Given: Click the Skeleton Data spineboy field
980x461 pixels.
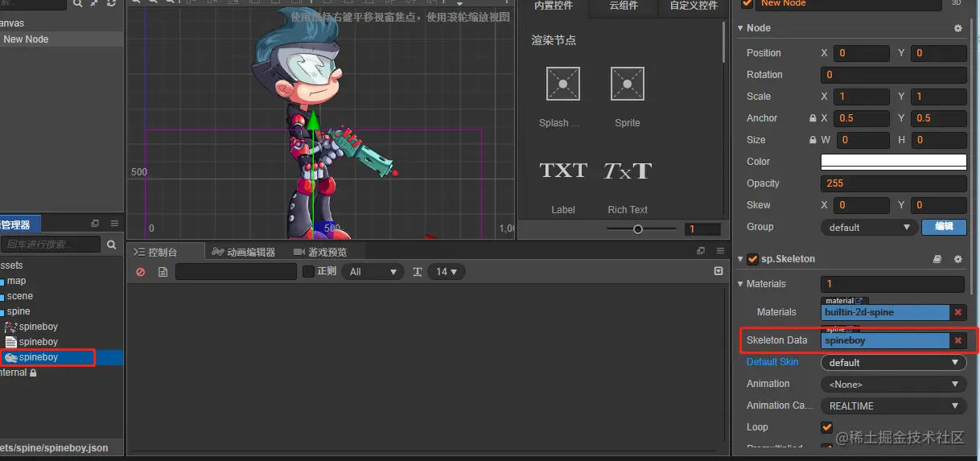Looking at the screenshot, I should point(886,340).
